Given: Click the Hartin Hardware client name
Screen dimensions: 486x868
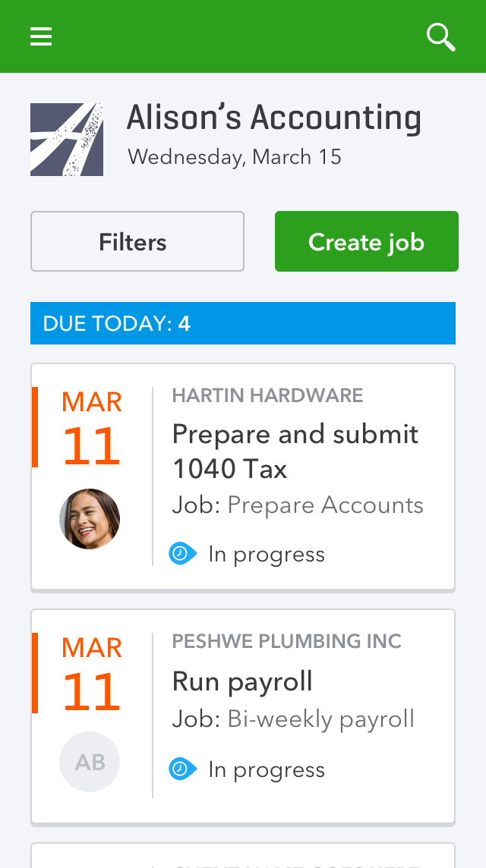Looking at the screenshot, I should (267, 395).
